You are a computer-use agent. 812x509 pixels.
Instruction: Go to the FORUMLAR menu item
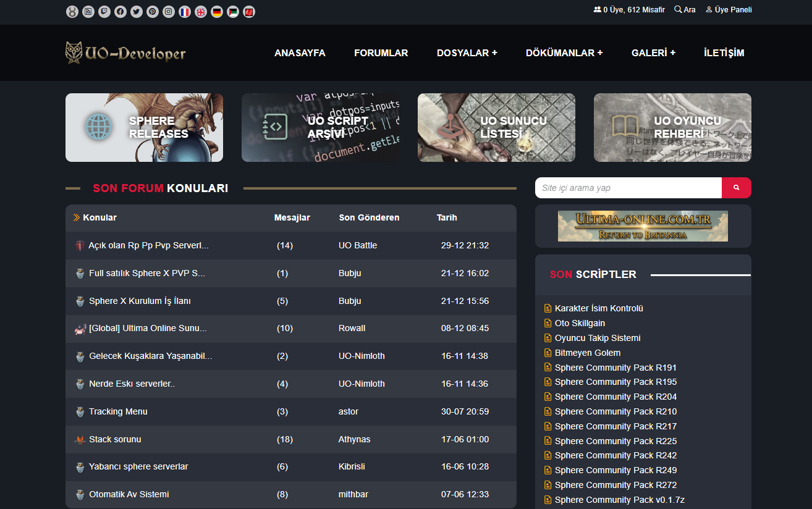coord(381,53)
